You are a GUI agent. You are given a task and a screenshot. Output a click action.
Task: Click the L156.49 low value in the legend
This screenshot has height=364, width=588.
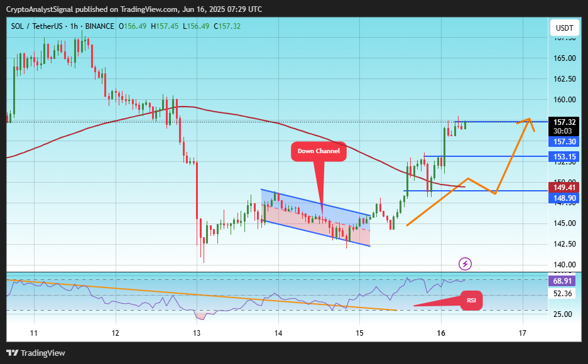tap(196, 26)
